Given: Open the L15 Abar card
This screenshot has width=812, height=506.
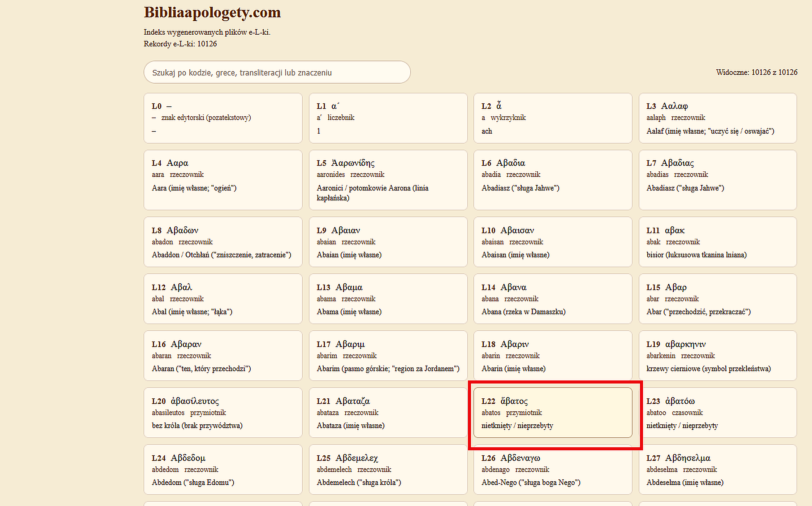Looking at the screenshot, I should (x=717, y=299).
